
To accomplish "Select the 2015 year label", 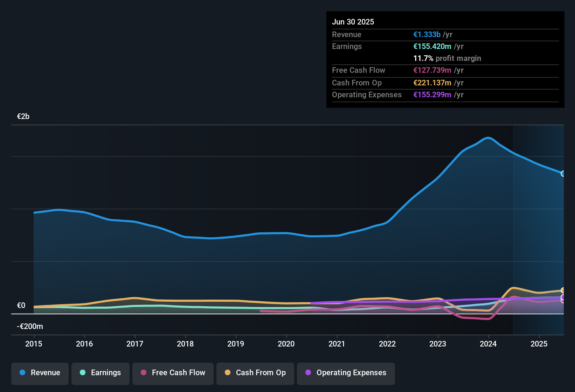I will 34,344.
